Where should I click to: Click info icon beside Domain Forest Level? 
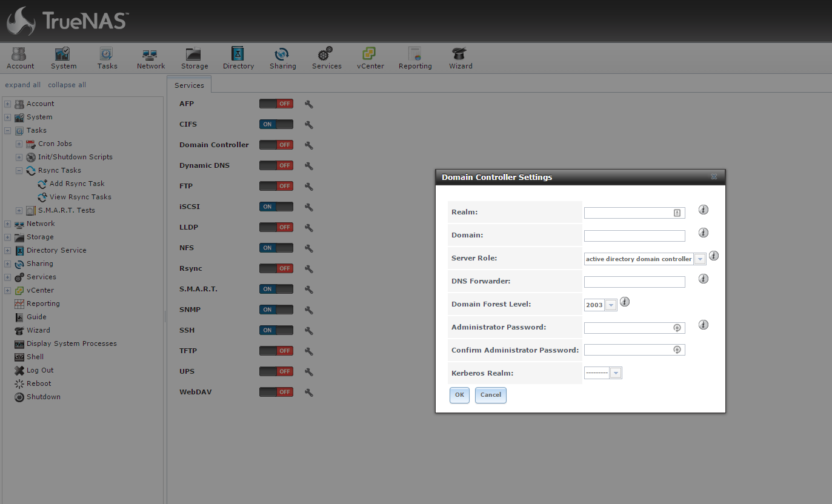(x=625, y=302)
